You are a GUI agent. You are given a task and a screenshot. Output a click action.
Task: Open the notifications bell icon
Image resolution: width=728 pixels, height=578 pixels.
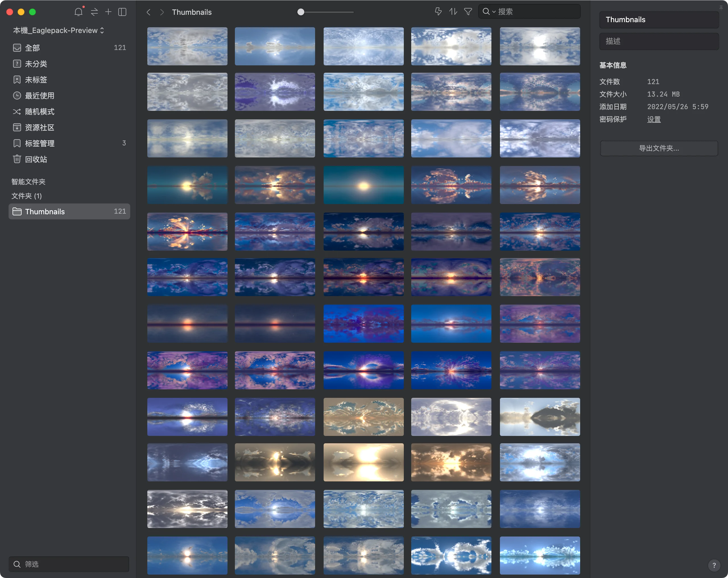pyautogui.click(x=78, y=12)
